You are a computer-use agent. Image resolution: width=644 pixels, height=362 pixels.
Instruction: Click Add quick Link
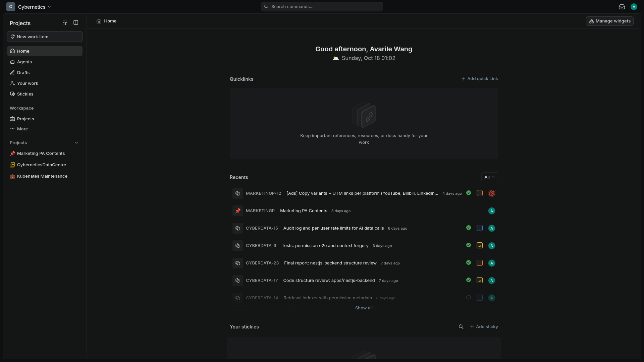479,79
